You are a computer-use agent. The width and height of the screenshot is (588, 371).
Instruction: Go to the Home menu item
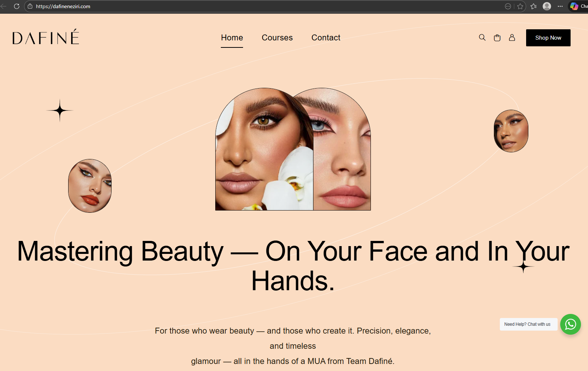(x=232, y=38)
